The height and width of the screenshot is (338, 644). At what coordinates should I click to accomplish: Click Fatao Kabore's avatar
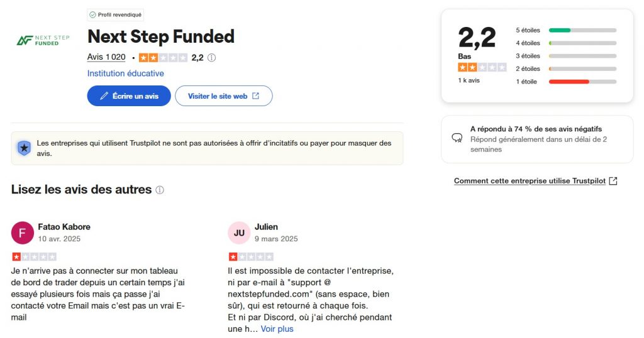(x=23, y=232)
